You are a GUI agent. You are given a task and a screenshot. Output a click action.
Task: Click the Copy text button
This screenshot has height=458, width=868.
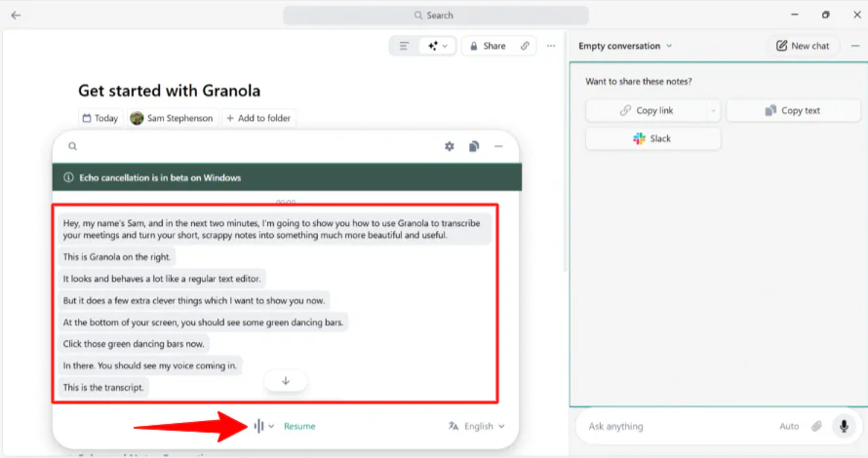[x=793, y=111]
